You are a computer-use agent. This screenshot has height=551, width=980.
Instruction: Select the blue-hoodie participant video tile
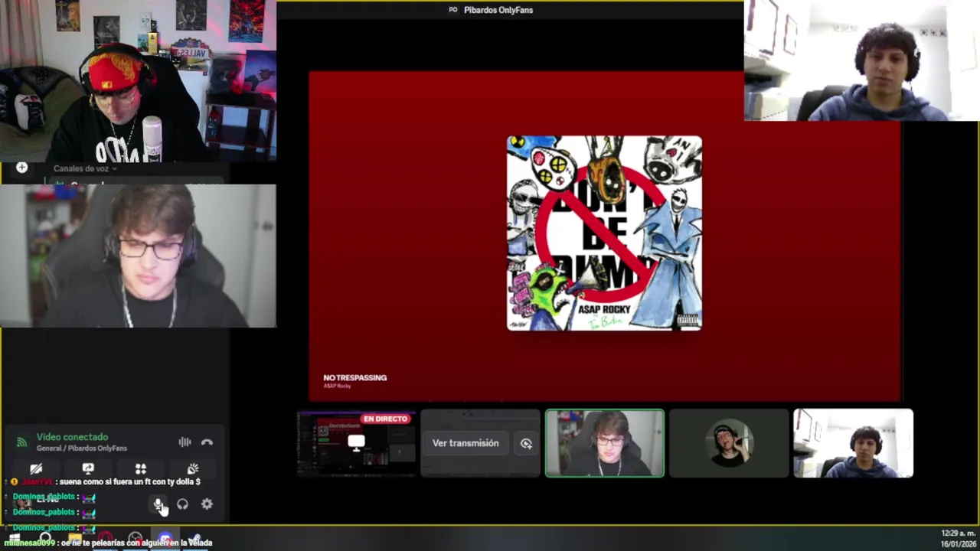(x=853, y=443)
